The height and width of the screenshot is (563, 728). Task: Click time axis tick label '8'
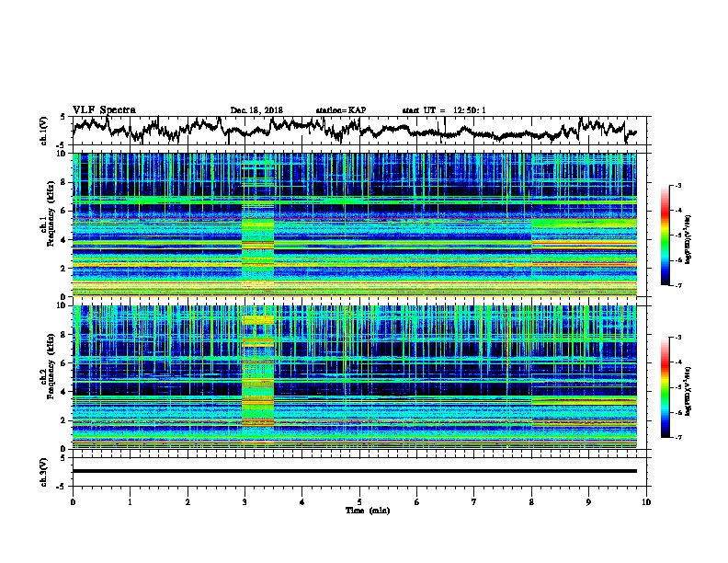point(531,502)
